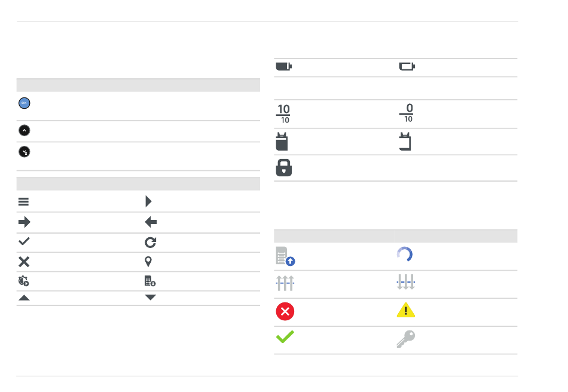Click the right-pointing play triangle
Screen dimensions: 568x392
coord(148,201)
